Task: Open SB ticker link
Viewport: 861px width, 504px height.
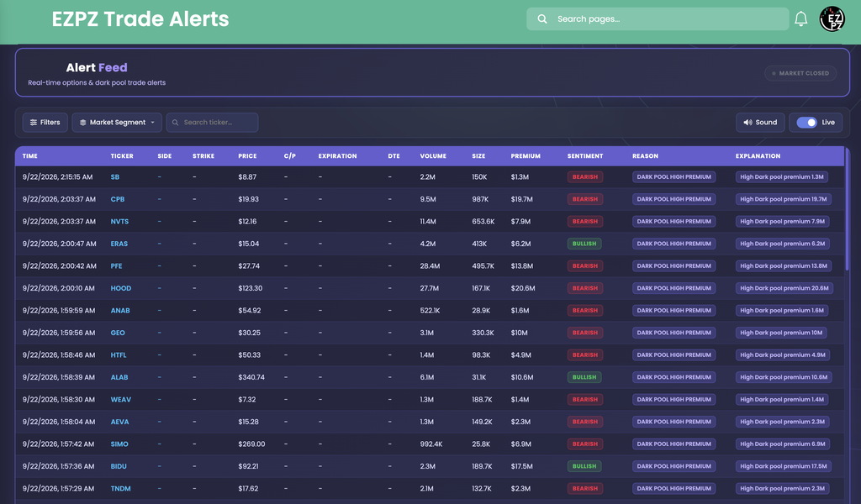Action: tap(114, 177)
